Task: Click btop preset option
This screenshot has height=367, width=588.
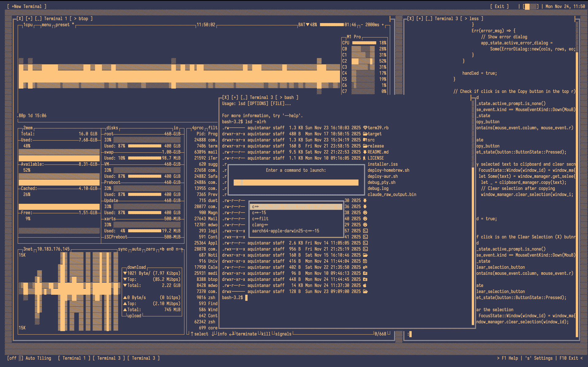Action: click(63, 25)
